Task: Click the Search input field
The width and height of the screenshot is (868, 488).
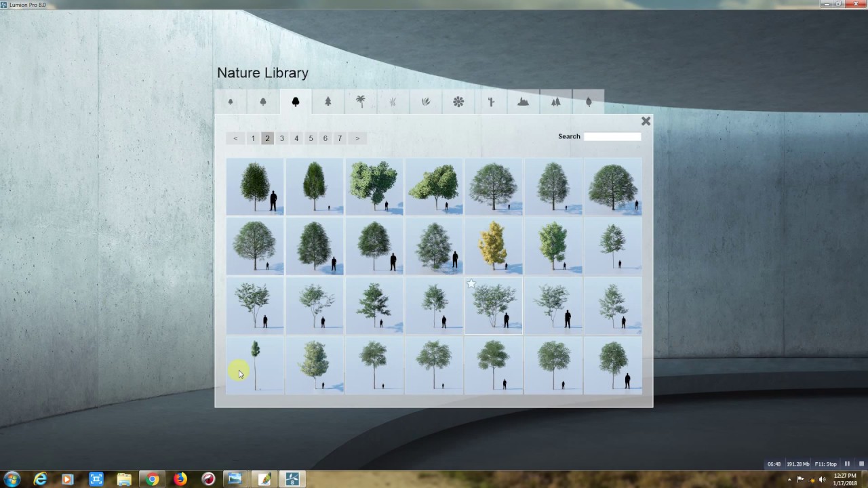Action: pyautogui.click(x=612, y=136)
